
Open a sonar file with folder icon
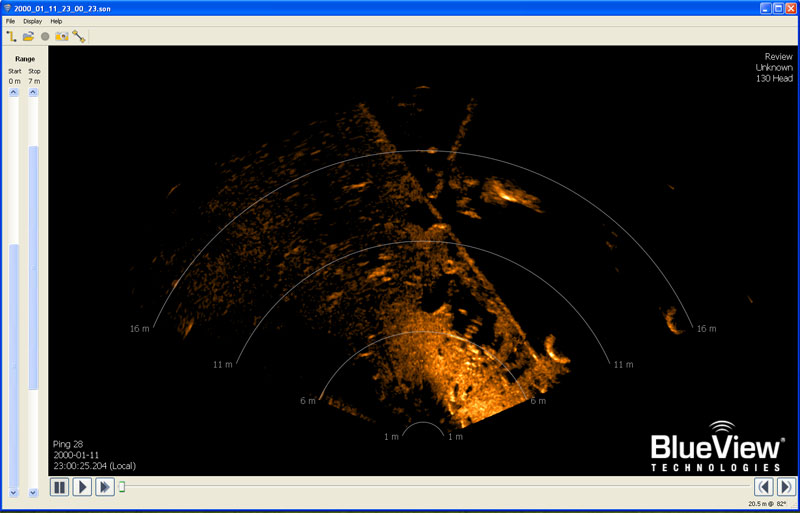tap(29, 36)
